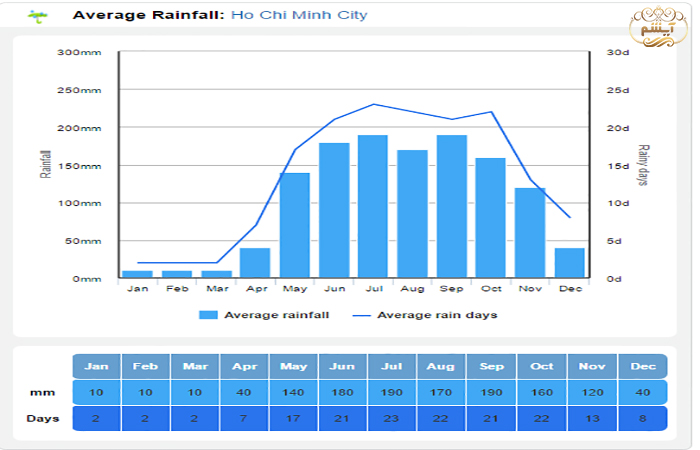The image size is (700, 450).
Task: Click the Oct label on chart axis
Action: tap(490, 288)
